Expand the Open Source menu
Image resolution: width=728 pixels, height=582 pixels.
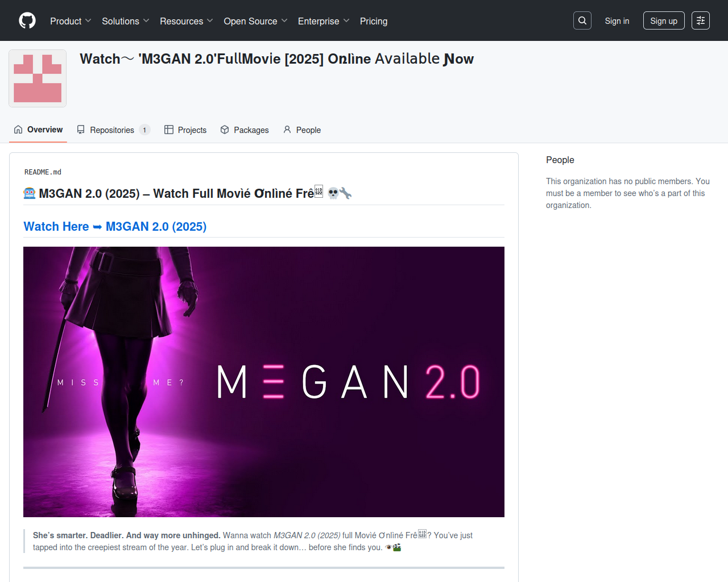click(x=255, y=21)
